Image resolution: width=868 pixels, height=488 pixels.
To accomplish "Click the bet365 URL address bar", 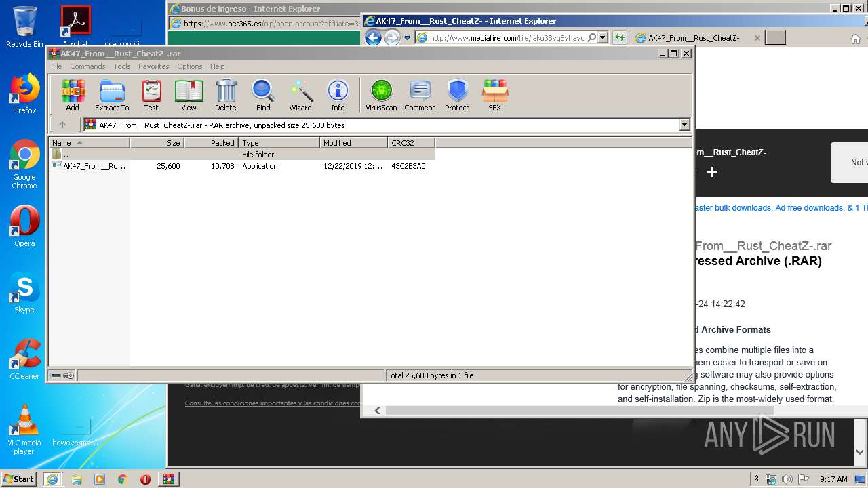I will pos(271,23).
